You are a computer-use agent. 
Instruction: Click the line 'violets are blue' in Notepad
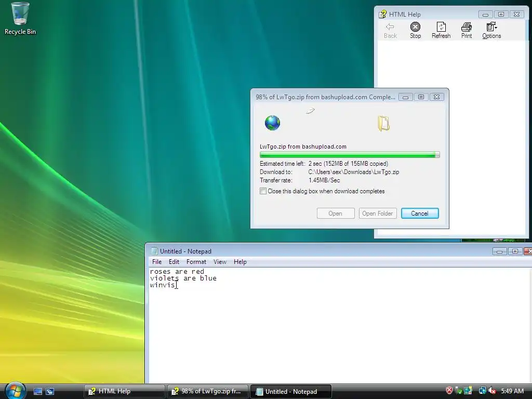click(x=183, y=278)
